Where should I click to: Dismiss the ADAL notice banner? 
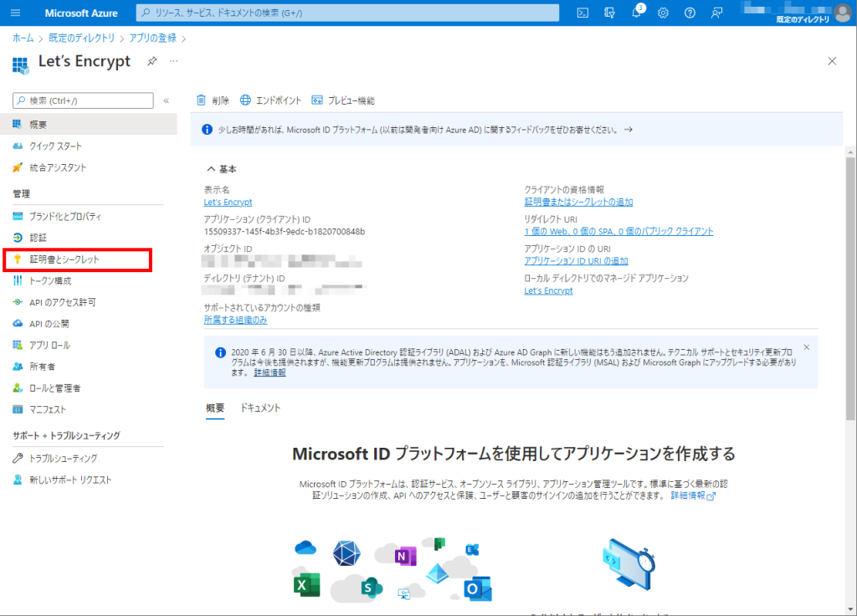click(807, 347)
